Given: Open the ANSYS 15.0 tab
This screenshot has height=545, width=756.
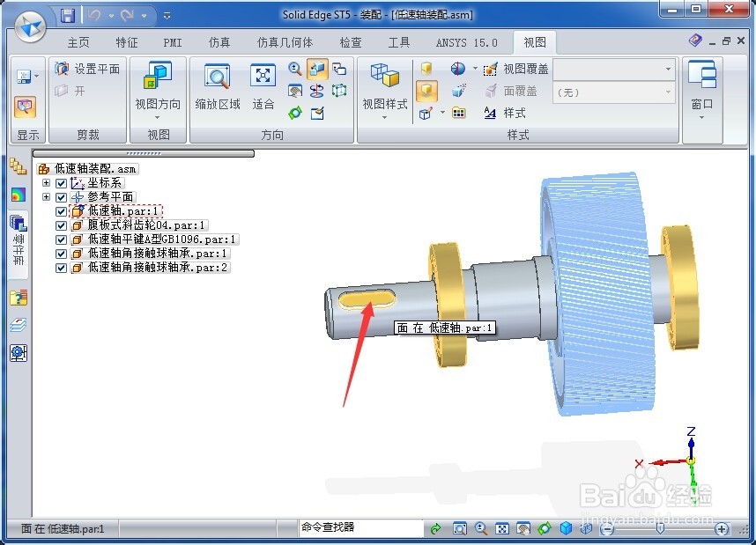Looking at the screenshot, I should 467,43.
